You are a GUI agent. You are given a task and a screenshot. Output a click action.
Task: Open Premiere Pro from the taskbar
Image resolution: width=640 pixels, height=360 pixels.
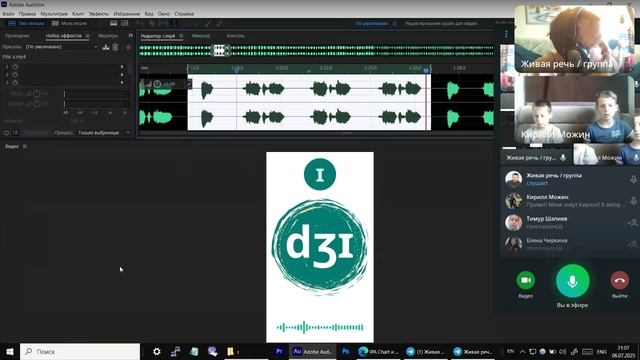pyautogui.click(x=279, y=351)
